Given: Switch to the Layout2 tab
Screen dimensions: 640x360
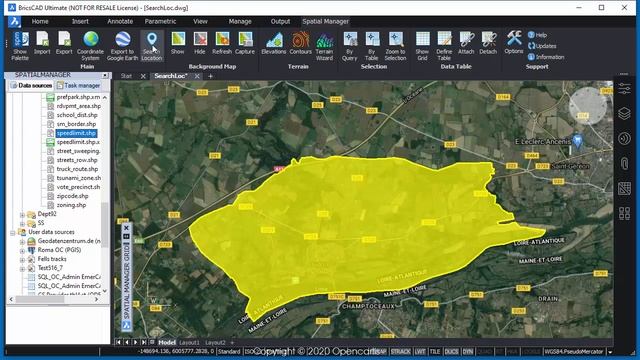Looking at the screenshot, I should (x=215, y=343).
